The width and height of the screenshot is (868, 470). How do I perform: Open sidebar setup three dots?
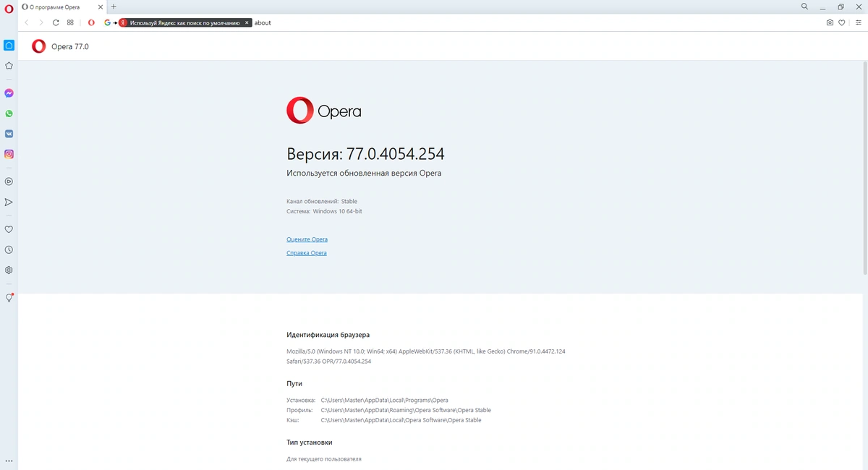click(9, 461)
